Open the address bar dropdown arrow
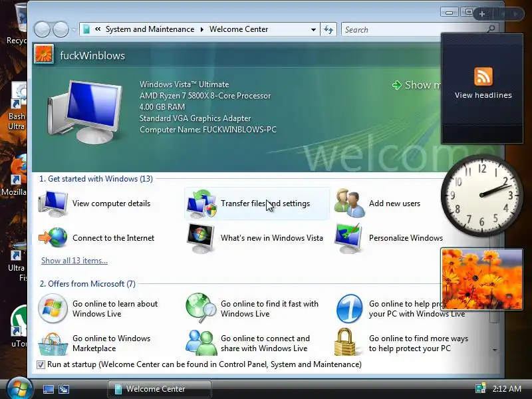 point(313,29)
